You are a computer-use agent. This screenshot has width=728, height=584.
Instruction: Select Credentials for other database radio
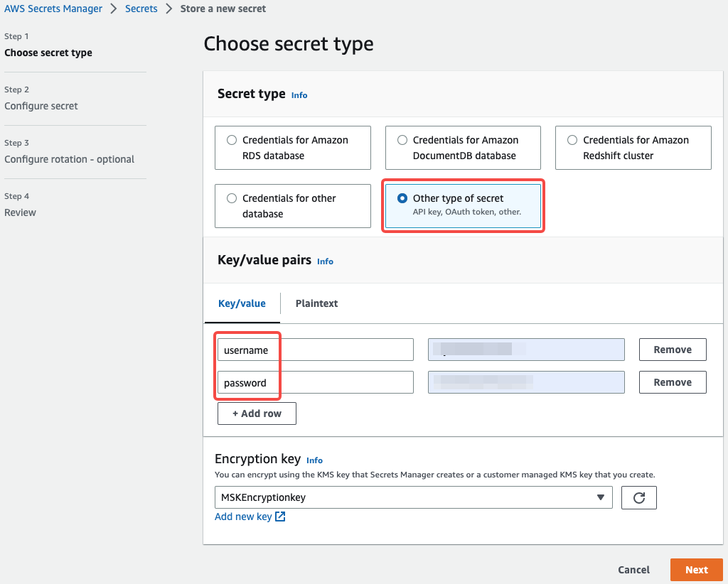tap(232, 198)
